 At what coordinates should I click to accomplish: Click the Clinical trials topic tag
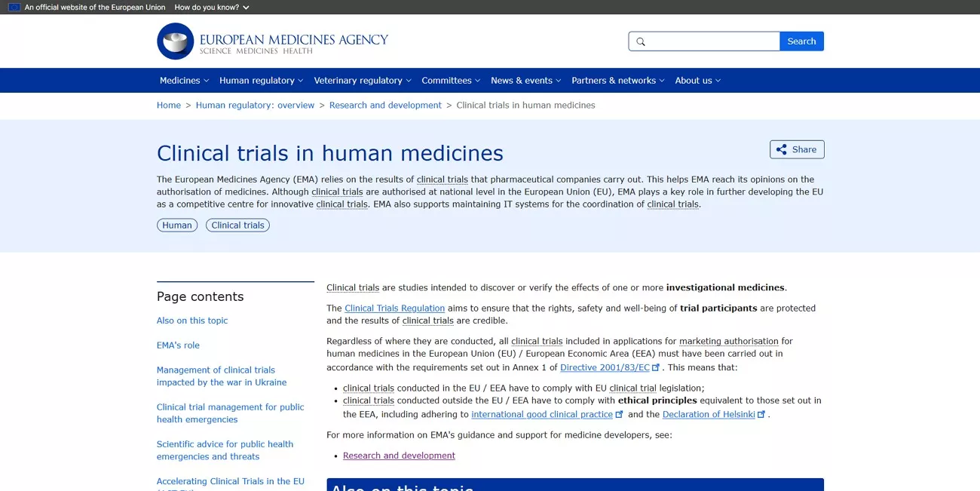(237, 225)
